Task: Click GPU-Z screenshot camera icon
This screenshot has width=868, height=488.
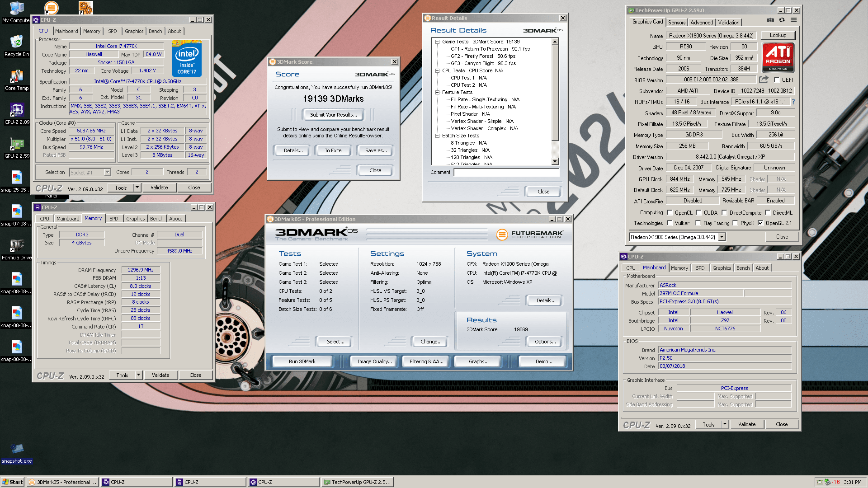Action: 770,20
